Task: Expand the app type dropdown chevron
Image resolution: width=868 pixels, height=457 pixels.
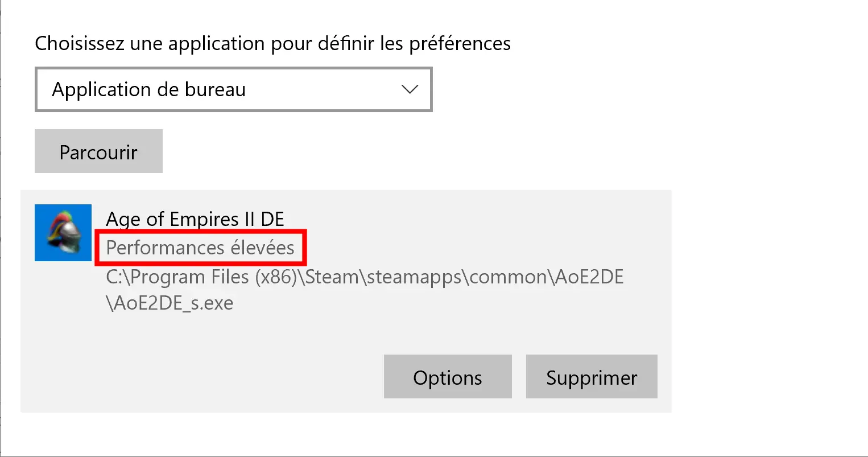Action: pos(410,89)
